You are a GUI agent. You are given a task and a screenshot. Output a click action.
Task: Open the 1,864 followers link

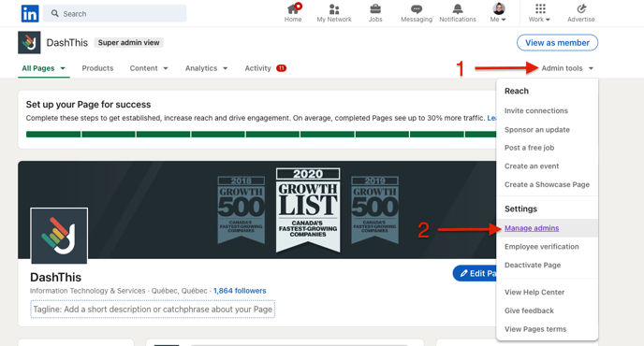point(240,291)
